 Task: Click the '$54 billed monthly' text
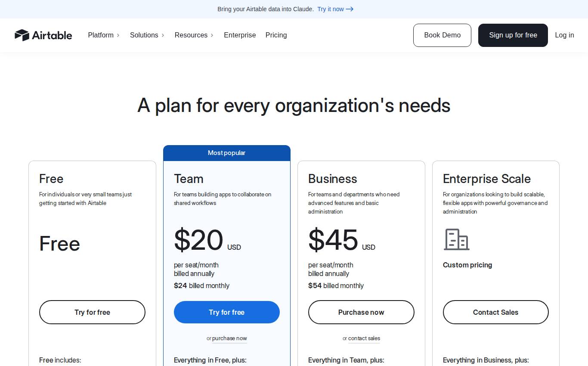pyautogui.click(x=336, y=285)
